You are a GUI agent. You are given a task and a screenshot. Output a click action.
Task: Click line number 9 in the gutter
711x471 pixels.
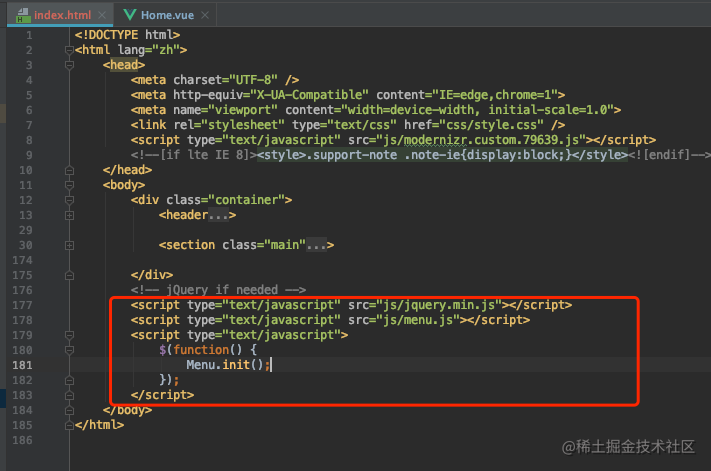pos(29,155)
